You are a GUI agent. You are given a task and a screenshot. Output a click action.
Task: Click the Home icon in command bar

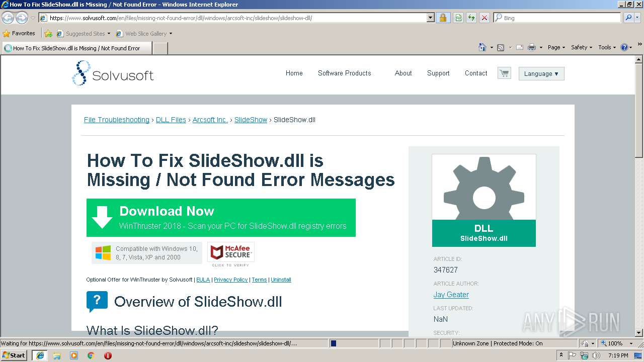point(482,47)
